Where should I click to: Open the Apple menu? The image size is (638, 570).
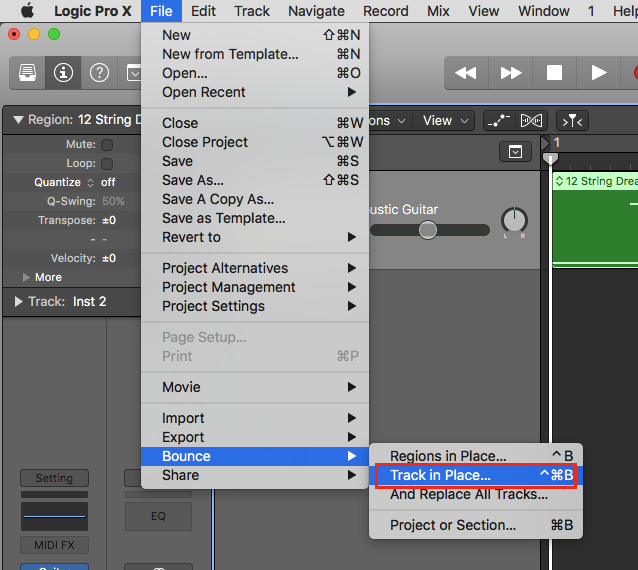point(27,11)
